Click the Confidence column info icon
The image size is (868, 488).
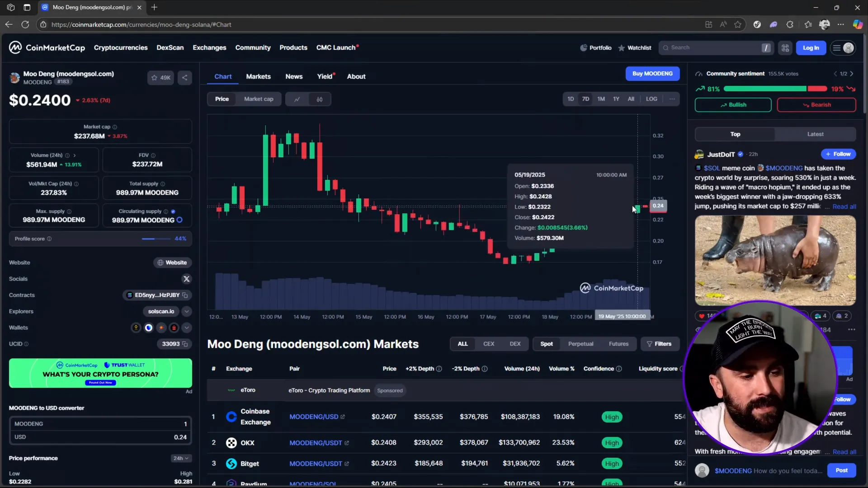click(619, 369)
